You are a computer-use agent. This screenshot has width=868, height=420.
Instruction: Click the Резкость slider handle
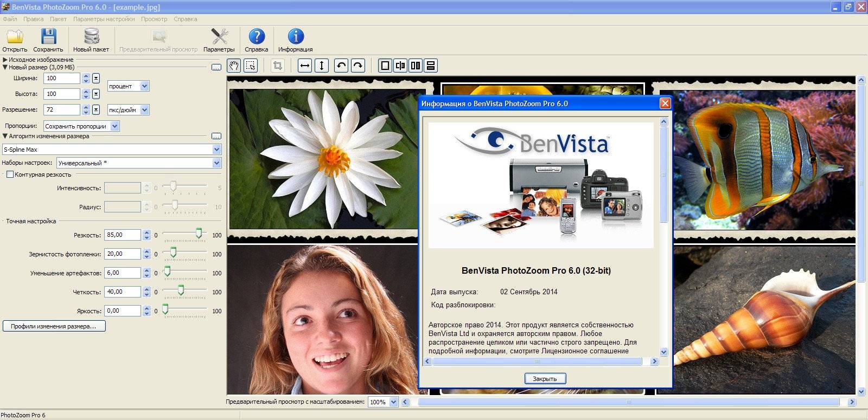pyautogui.click(x=199, y=234)
